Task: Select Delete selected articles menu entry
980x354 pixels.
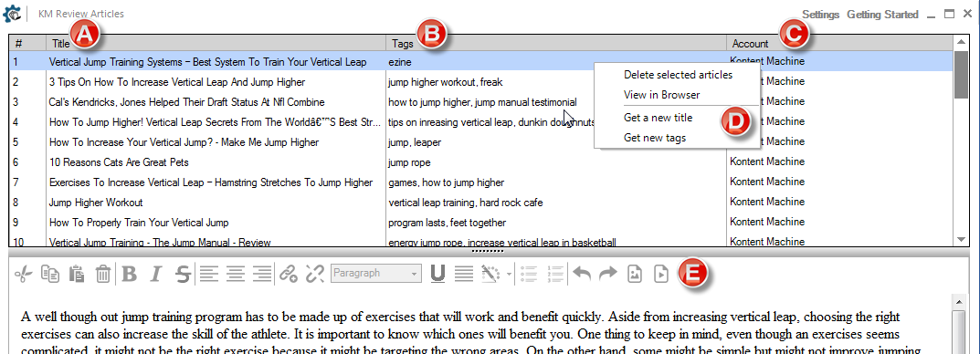Action: [678, 75]
